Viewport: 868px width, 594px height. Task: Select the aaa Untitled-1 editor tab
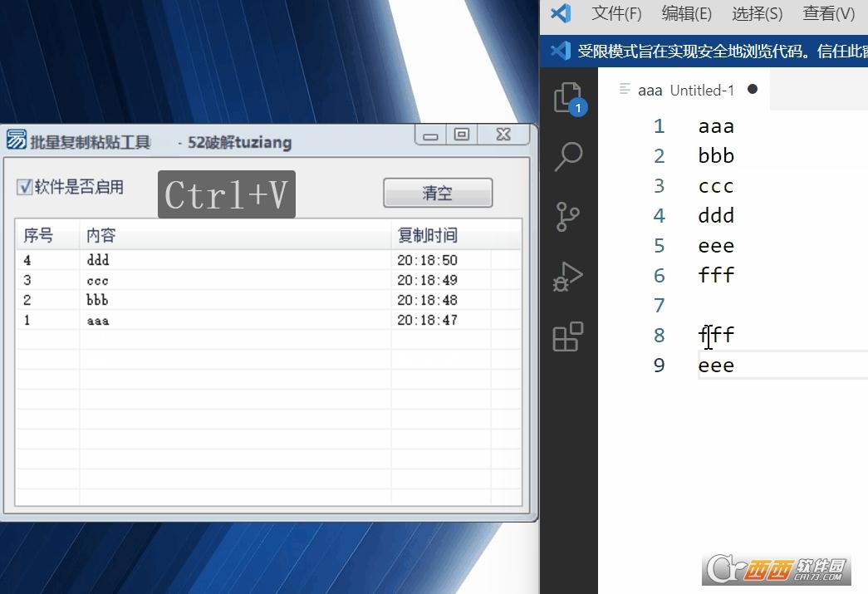[x=686, y=90]
